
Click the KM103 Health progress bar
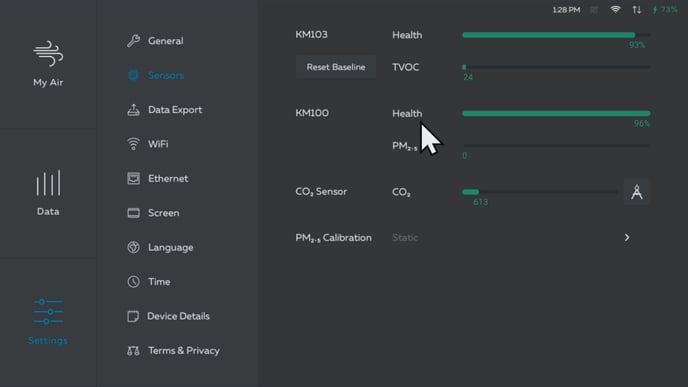pos(556,35)
